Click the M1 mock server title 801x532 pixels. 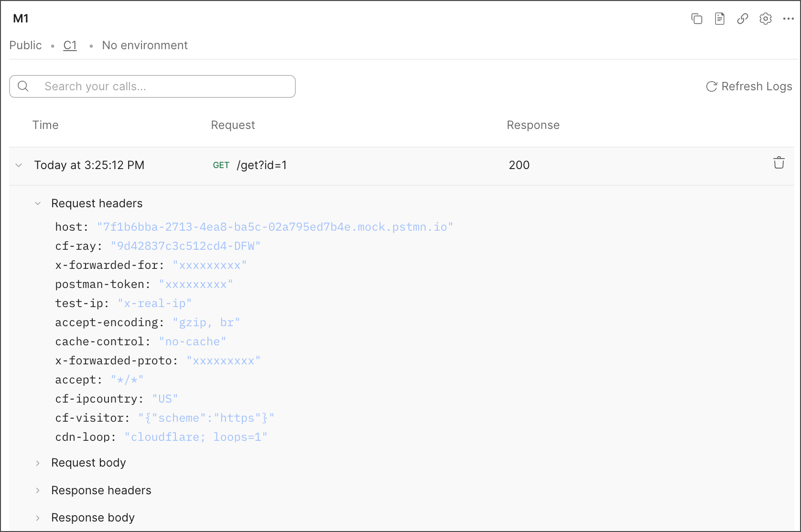coord(21,19)
